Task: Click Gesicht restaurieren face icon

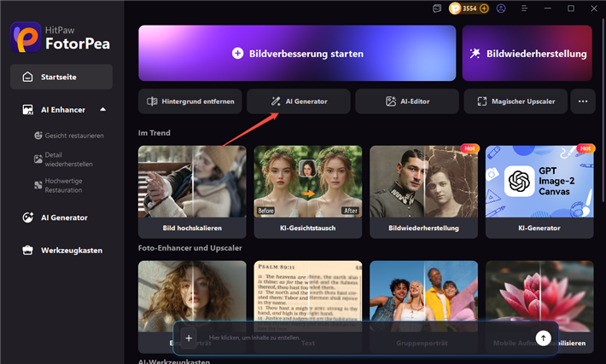Action: tap(38, 136)
